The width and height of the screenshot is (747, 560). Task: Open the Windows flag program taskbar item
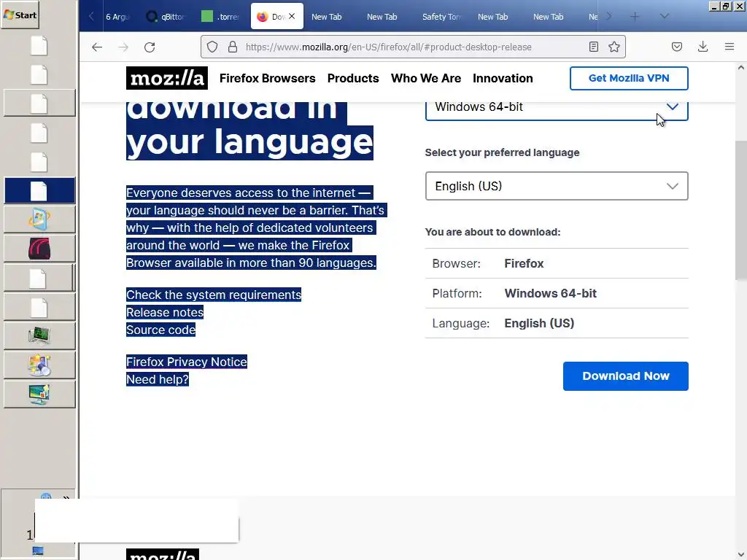39,219
